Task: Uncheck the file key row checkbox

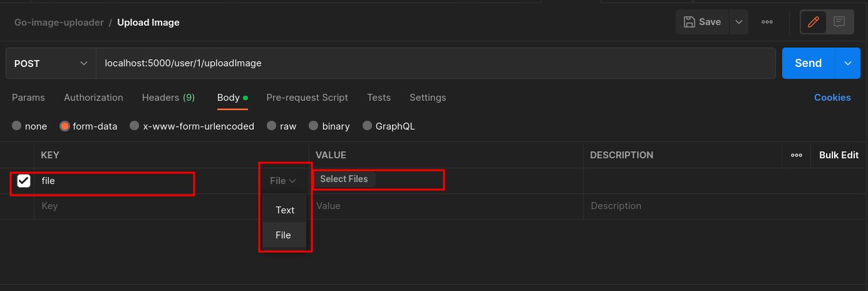Action: pos(24,181)
